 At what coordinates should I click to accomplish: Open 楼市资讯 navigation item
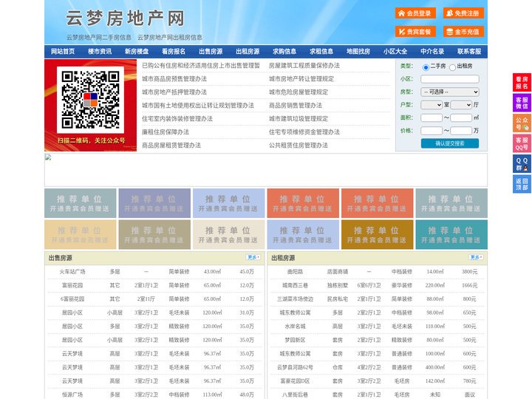tap(100, 52)
